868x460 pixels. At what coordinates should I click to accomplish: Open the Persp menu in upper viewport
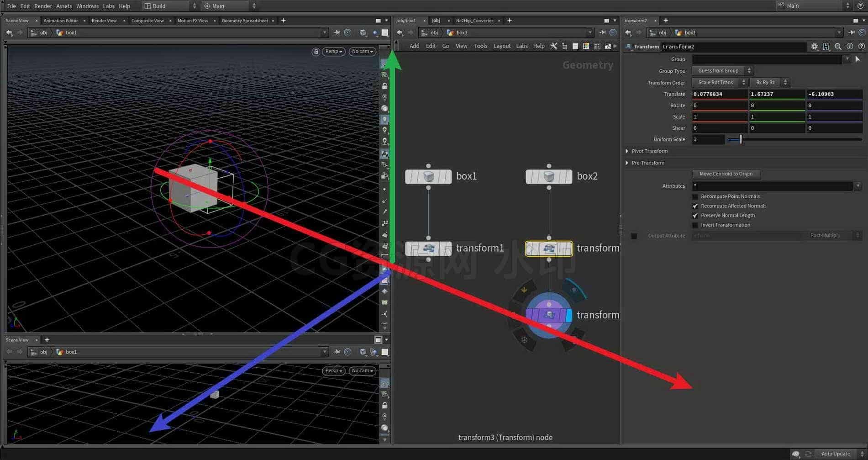(x=333, y=52)
